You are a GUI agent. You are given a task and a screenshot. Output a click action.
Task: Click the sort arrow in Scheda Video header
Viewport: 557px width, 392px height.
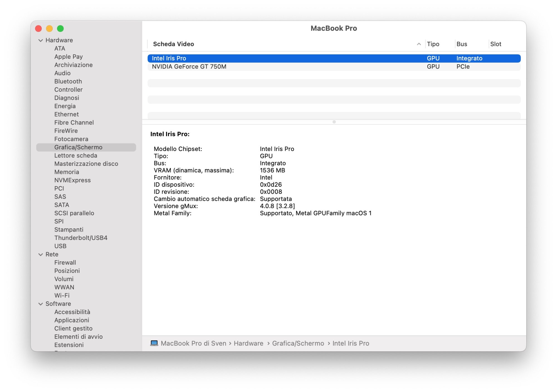[419, 44]
